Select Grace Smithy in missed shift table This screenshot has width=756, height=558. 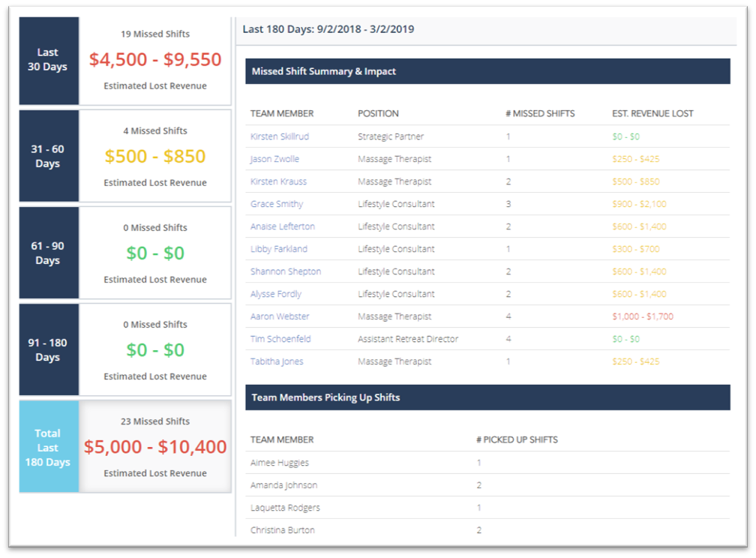click(276, 204)
